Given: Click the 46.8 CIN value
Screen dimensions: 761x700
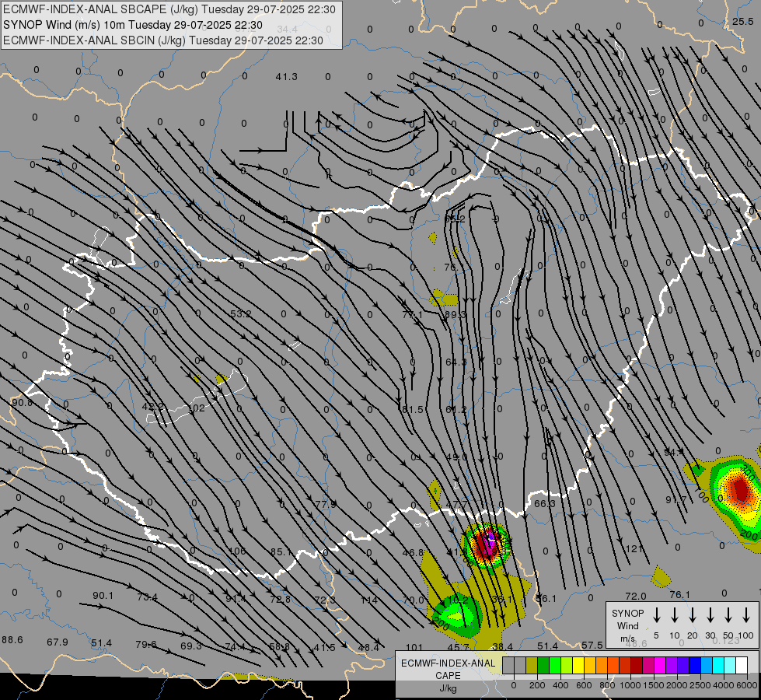Looking at the screenshot, I should (x=413, y=552).
